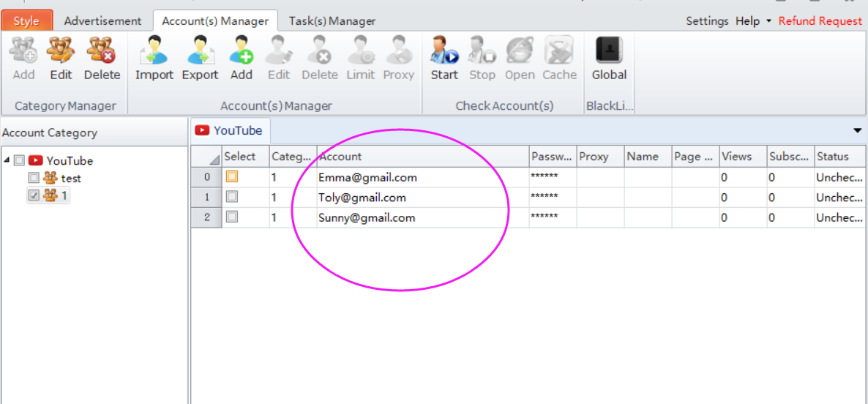Image resolution: width=868 pixels, height=404 pixels.
Task: Click the Refund Request link
Action: 820,21
